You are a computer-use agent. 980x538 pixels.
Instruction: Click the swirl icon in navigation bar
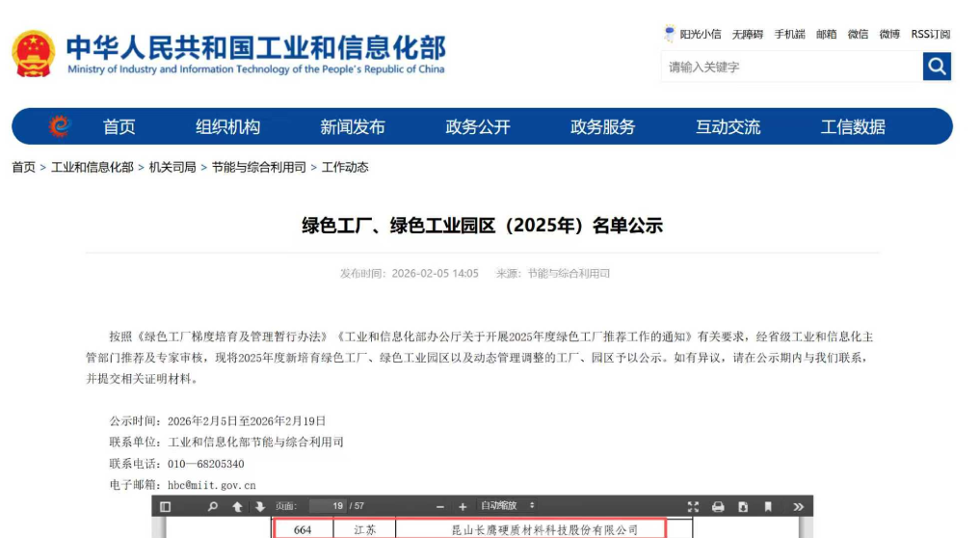click(60, 126)
